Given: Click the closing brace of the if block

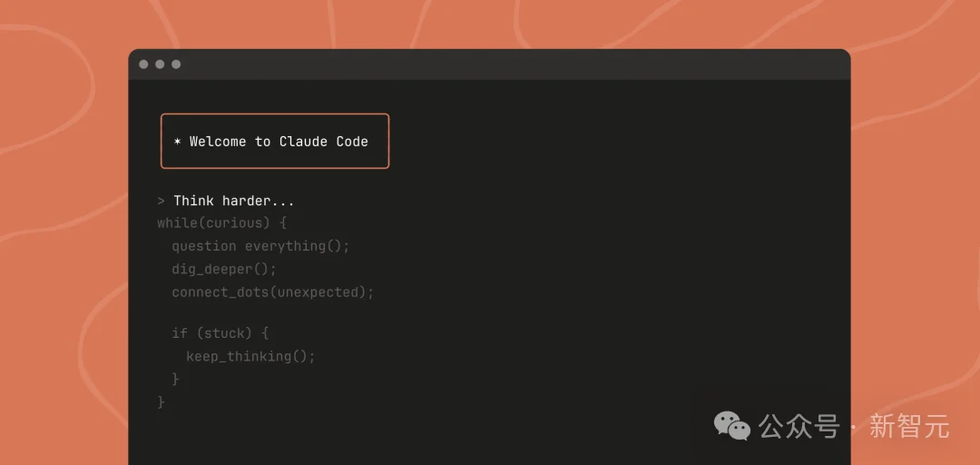Looking at the screenshot, I should [x=176, y=379].
